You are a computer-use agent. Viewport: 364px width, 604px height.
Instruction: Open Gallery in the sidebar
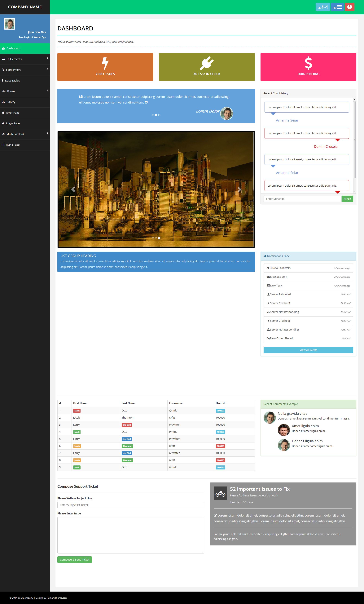(25, 102)
